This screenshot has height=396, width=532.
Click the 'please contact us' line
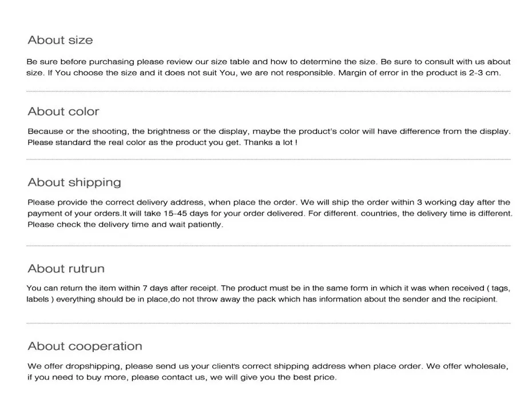(x=182, y=377)
